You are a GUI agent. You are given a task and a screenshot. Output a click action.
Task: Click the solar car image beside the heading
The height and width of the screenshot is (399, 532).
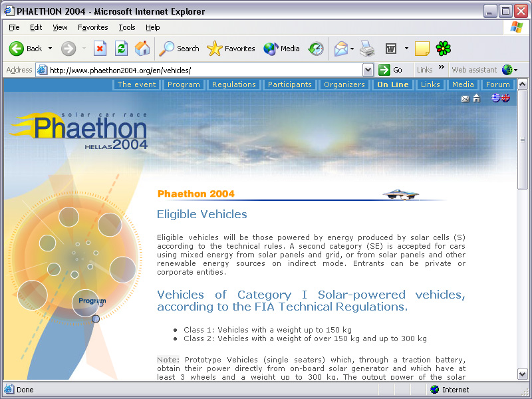[x=401, y=195]
